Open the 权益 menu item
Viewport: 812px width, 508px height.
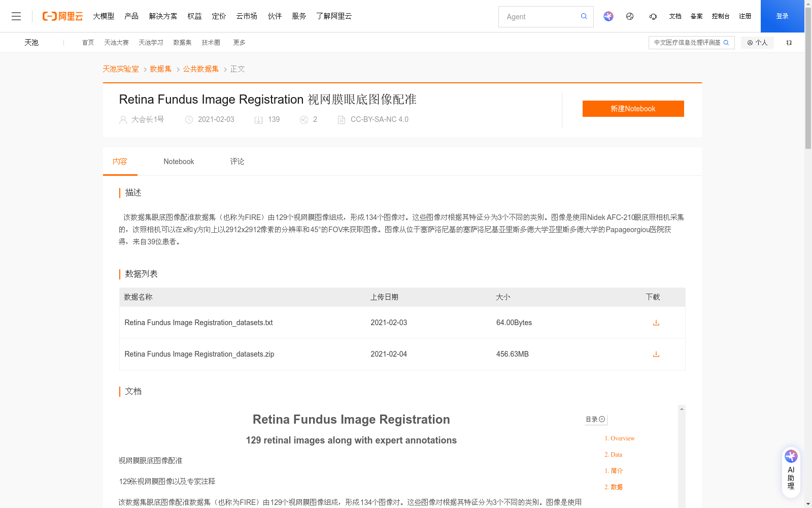click(x=194, y=16)
